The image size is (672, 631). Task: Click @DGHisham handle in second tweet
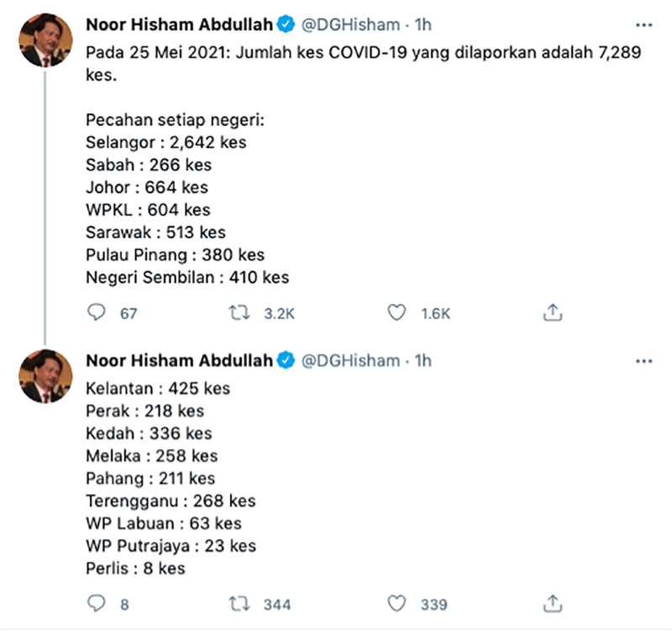point(350,360)
